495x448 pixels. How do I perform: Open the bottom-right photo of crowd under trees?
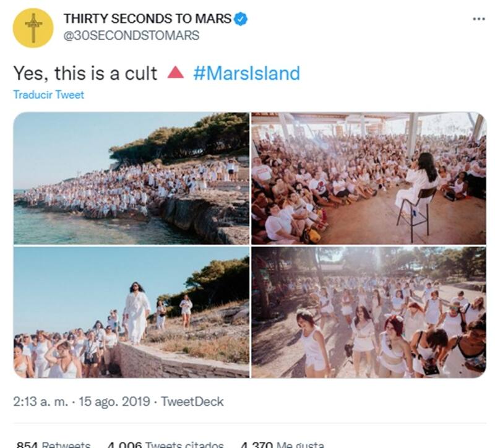pos(369,312)
